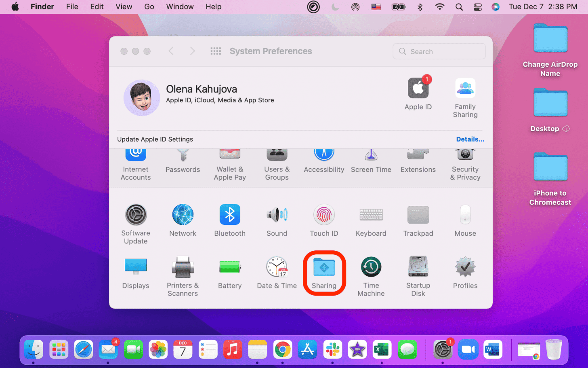Open the Wi-Fi status menu
The width and height of the screenshot is (588, 368).
coord(439,7)
